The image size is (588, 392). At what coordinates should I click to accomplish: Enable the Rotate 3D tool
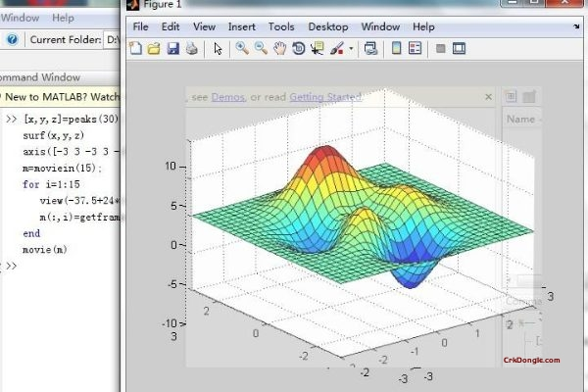[299, 48]
